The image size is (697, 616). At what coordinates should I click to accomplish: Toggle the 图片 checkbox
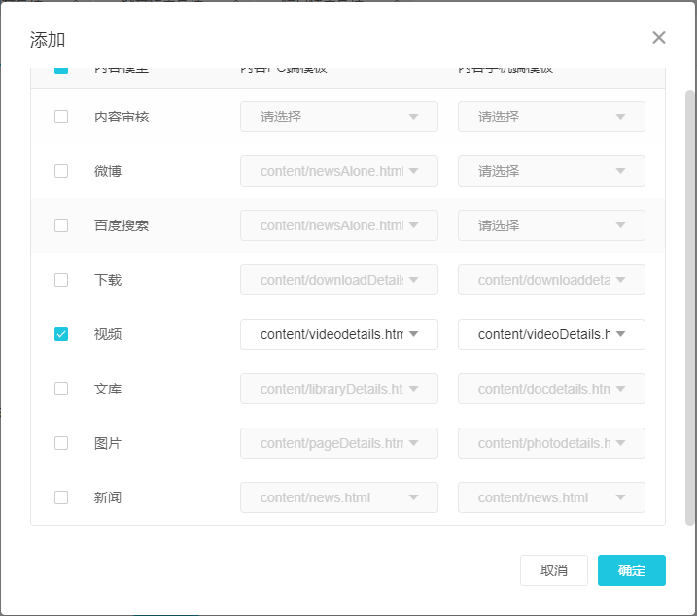coord(61,443)
